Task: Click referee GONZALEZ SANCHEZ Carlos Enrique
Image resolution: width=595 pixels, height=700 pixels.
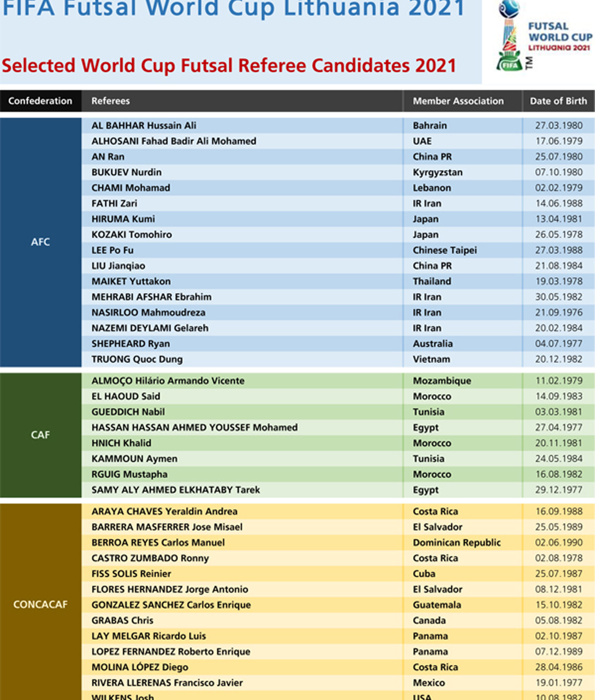Action: (171, 604)
